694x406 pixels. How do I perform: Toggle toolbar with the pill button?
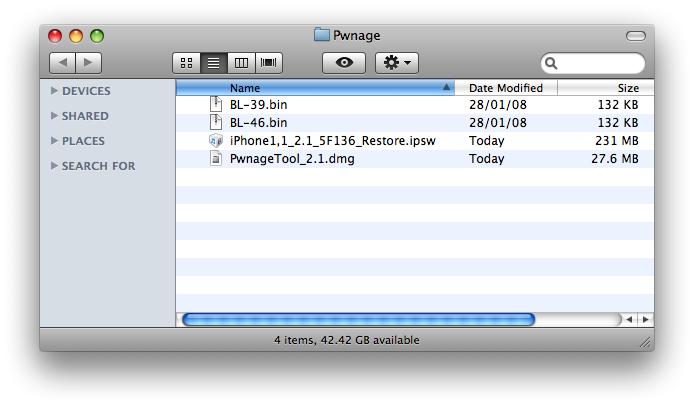[636, 36]
